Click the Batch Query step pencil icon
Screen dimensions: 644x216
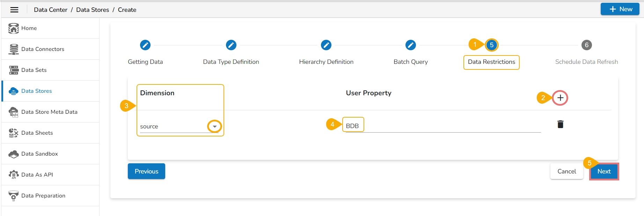click(411, 45)
